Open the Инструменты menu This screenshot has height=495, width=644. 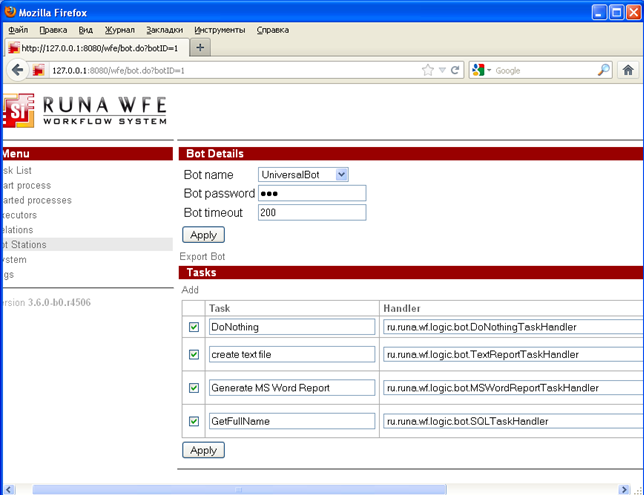tap(220, 30)
